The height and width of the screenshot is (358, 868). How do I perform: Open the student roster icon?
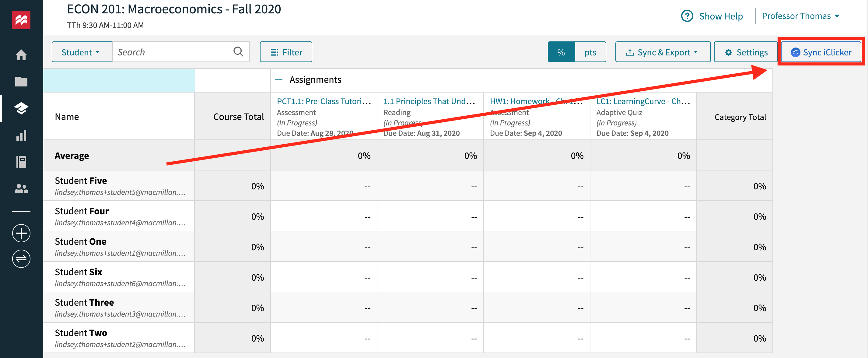tap(21, 189)
